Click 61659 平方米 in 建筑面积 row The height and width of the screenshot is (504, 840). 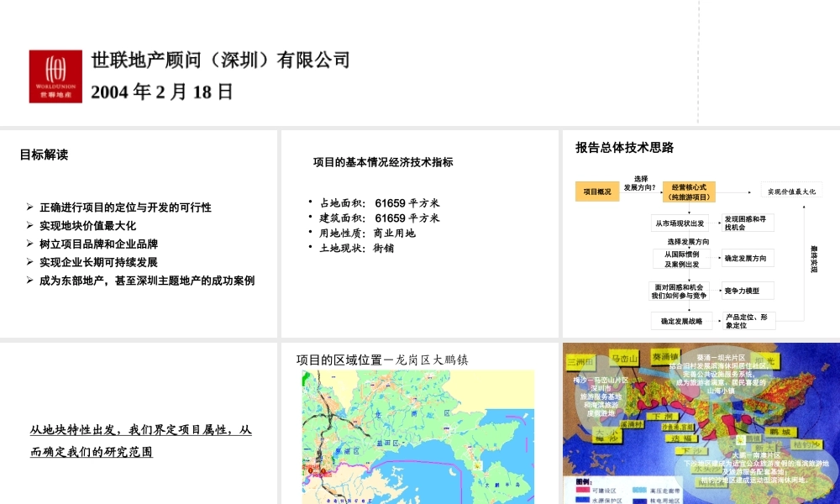tap(407, 218)
